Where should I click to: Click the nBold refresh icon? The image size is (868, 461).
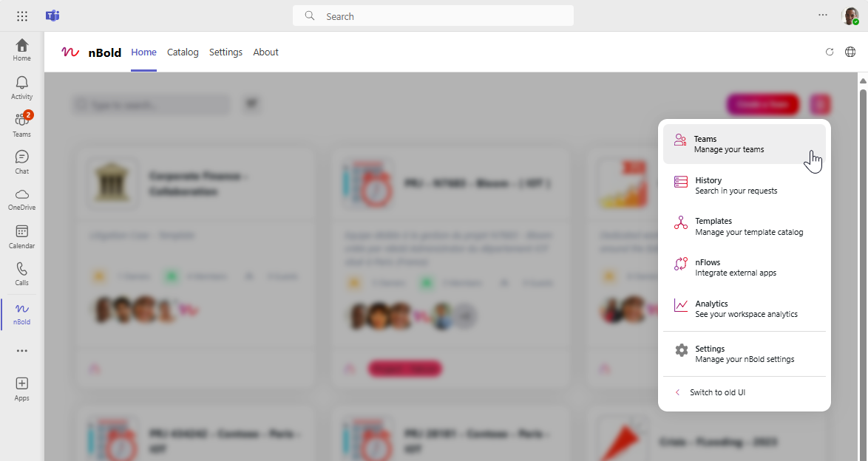click(x=830, y=52)
